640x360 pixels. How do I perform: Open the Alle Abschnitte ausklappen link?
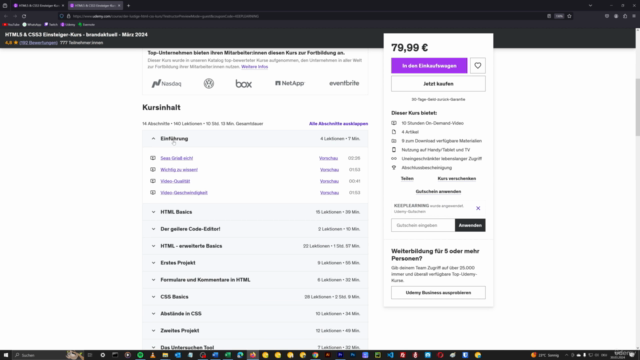tap(338, 124)
